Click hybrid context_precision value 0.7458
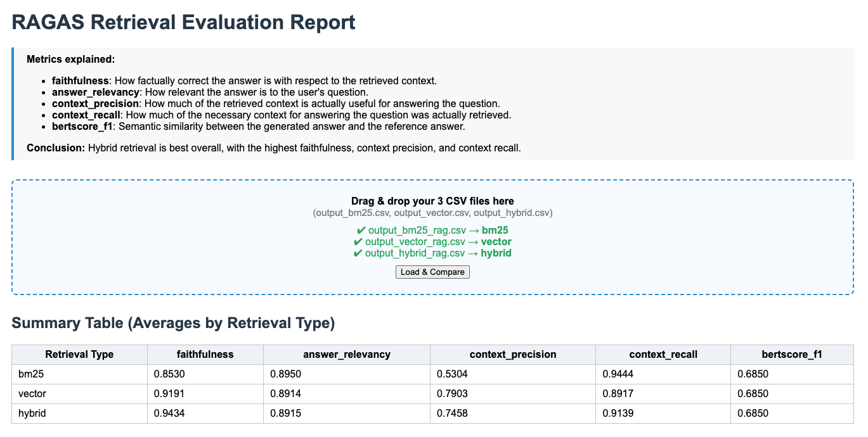This screenshot has width=868, height=437. click(452, 414)
